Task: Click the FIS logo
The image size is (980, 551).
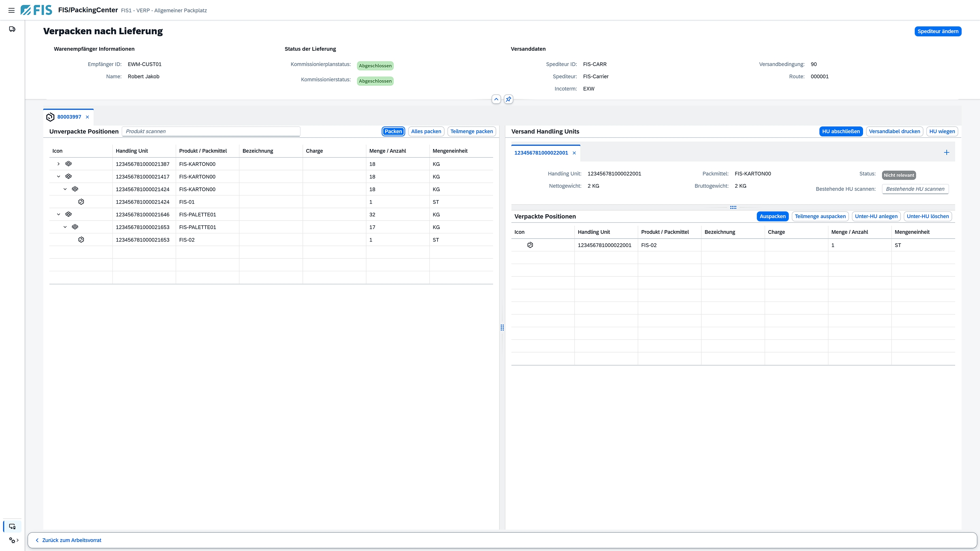Action: point(37,10)
